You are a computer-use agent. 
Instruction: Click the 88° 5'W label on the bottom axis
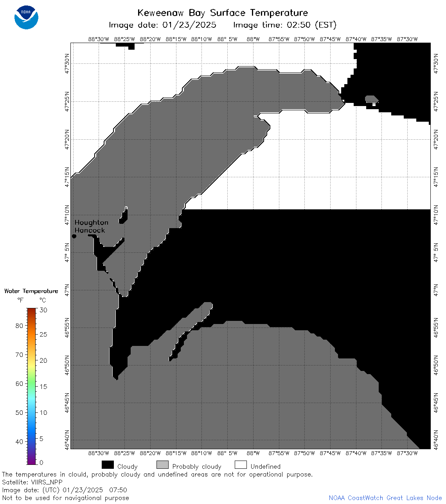227,453
